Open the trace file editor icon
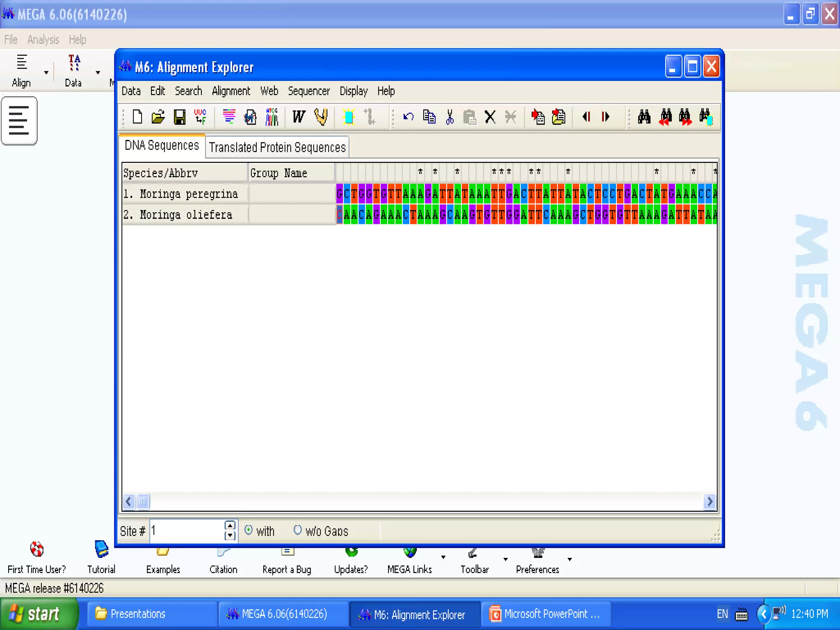Screen dimensions: 840x630 pos(250,117)
